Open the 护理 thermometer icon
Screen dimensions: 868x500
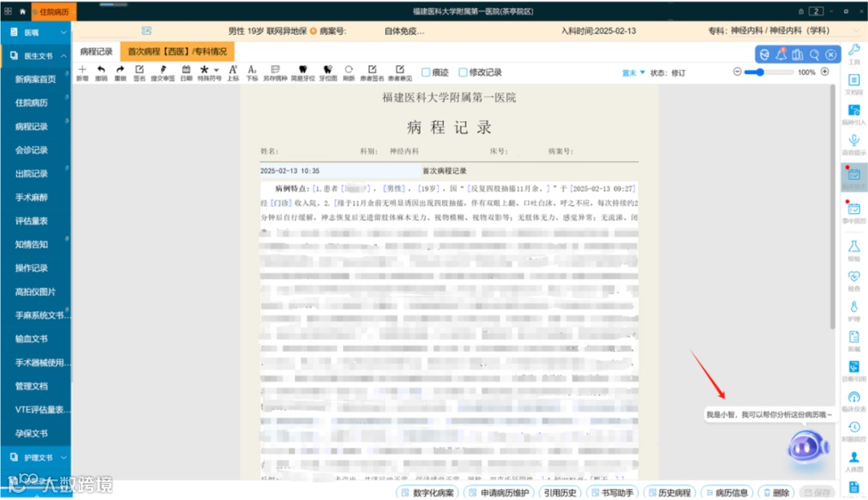pos(854,307)
